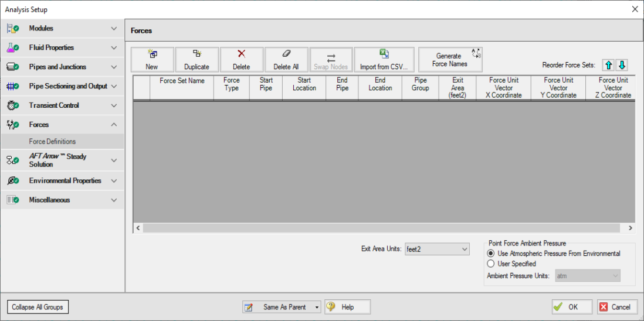
Task: Select Force Definitions item
Action: pyautogui.click(x=52, y=141)
